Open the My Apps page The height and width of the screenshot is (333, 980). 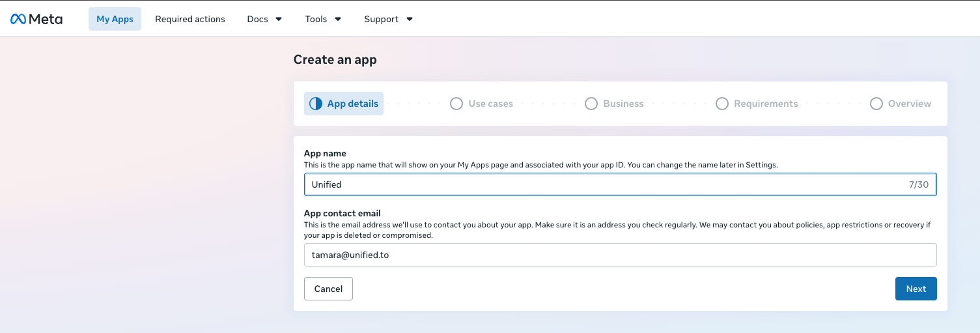115,19
